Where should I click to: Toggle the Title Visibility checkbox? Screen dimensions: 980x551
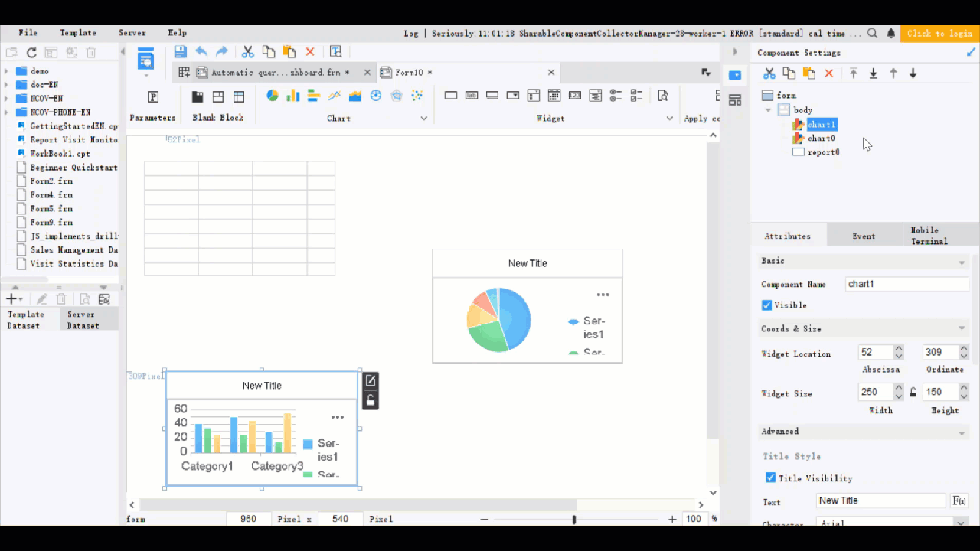[x=771, y=478]
